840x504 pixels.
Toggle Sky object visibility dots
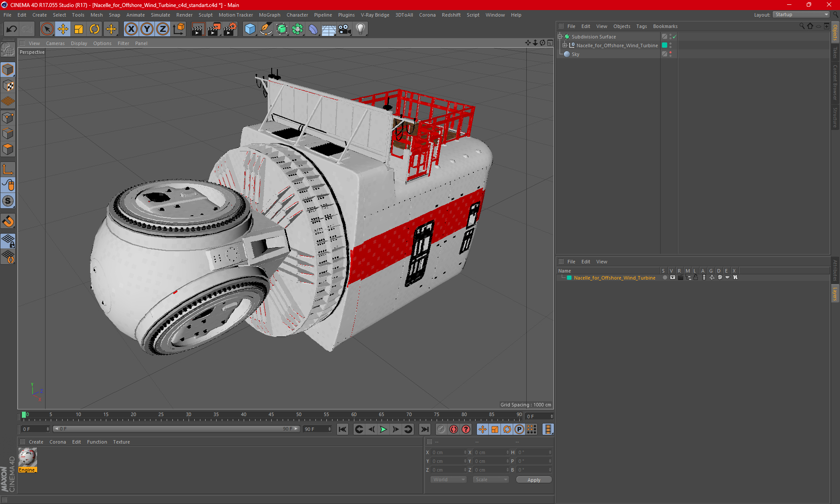pos(671,54)
